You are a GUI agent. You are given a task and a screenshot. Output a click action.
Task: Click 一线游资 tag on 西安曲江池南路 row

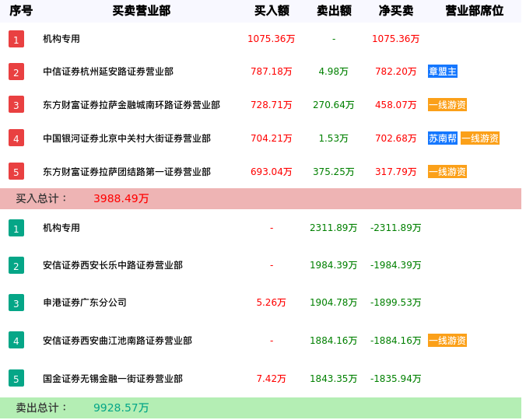(447, 340)
